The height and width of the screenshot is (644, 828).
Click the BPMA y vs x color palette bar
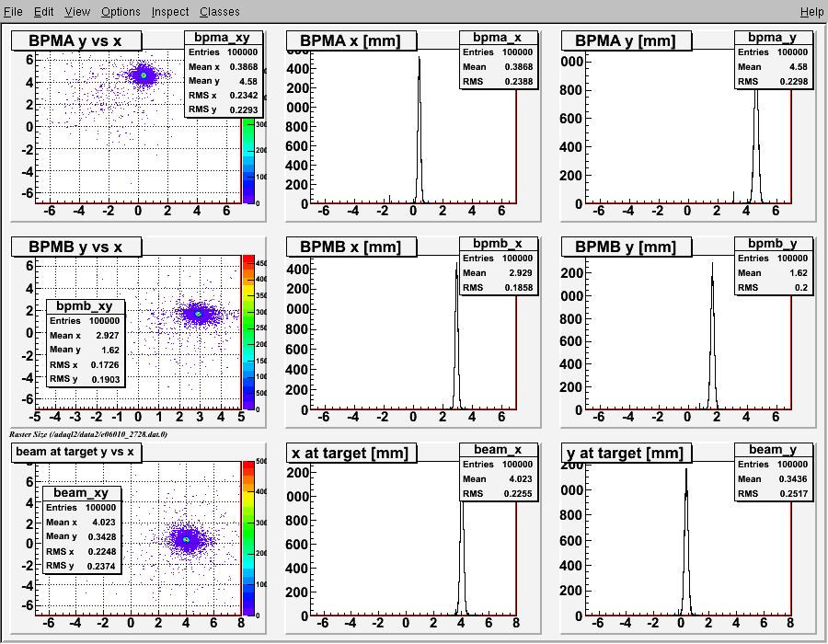coord(248,160)
